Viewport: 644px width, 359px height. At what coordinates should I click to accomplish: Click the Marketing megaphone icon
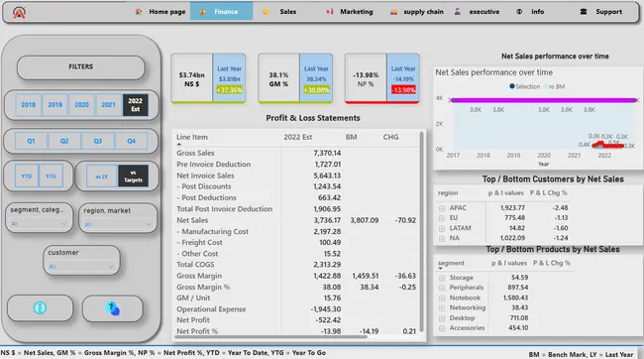tap(329, 12)
